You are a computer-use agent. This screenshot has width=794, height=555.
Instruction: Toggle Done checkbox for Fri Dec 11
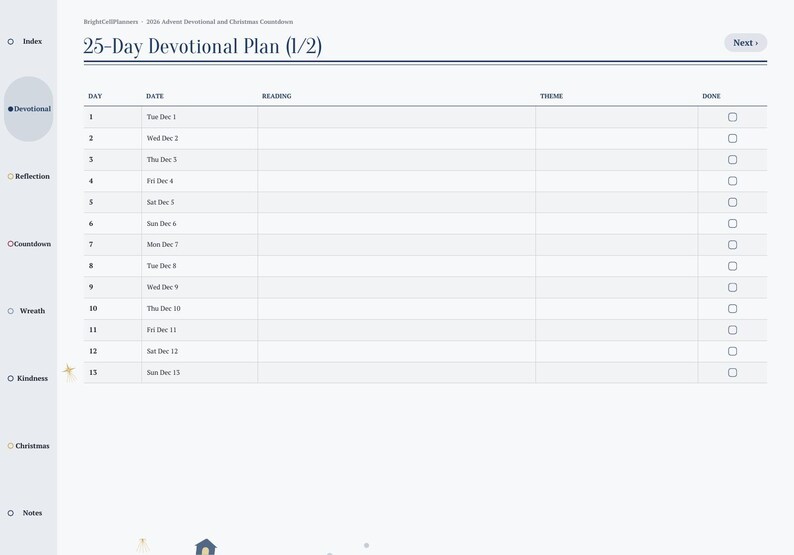pos(732,330)
